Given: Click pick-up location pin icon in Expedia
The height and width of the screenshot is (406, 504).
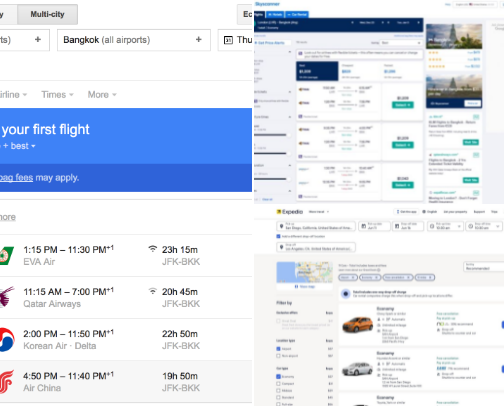Looking at the screenshot, I should 281,226.
